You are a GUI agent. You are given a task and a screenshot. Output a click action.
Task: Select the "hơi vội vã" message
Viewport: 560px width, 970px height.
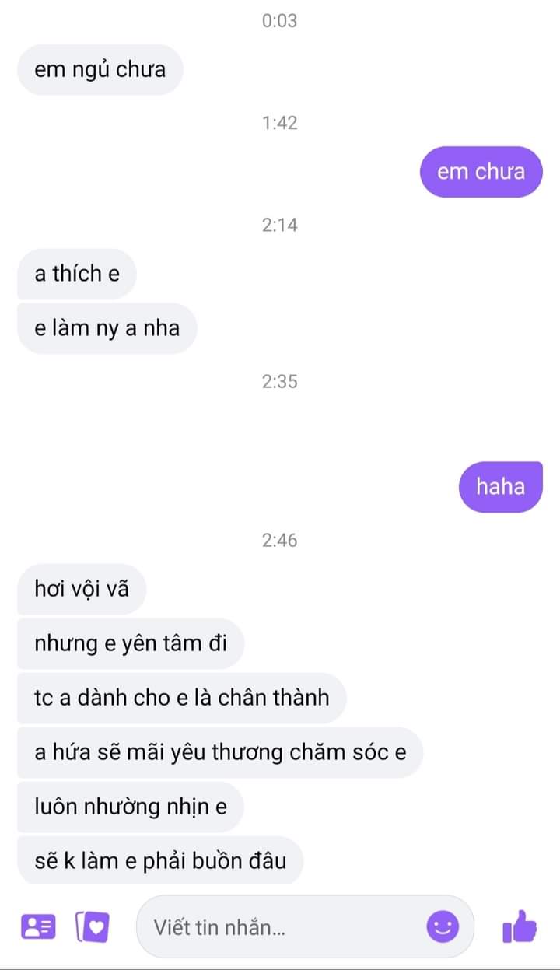click(82, 589)
